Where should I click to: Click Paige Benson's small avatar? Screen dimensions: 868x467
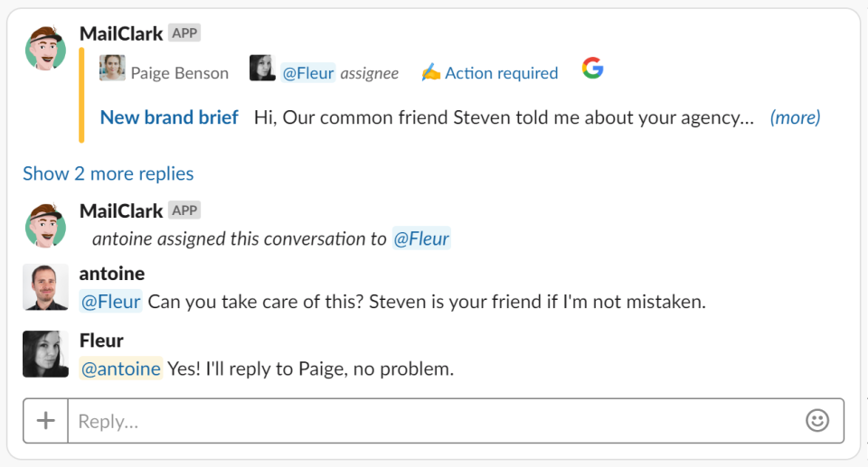112,69
